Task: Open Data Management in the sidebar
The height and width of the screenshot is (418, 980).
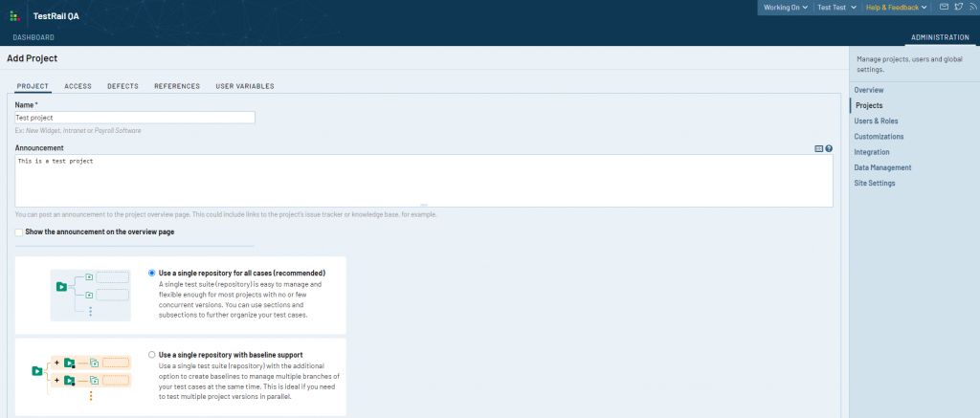Action: [882, 167]
